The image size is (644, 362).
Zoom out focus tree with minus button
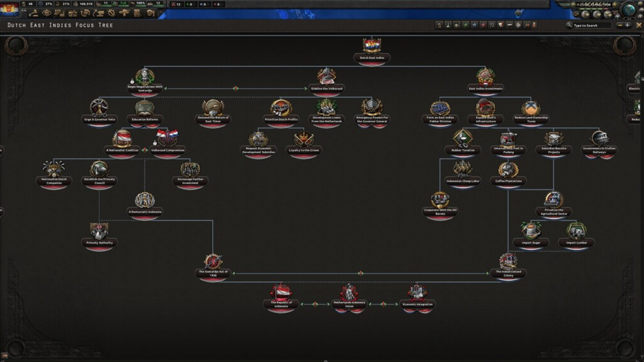click(x=620, y=25)
